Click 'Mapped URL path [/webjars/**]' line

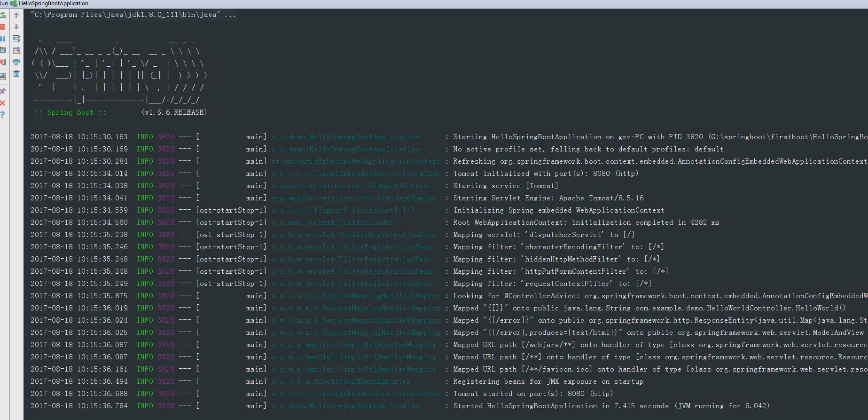660,345
